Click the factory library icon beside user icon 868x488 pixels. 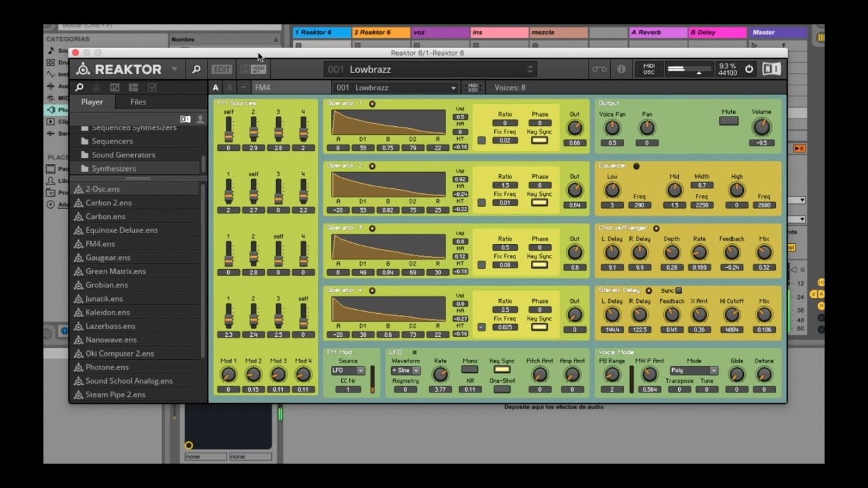185,119
